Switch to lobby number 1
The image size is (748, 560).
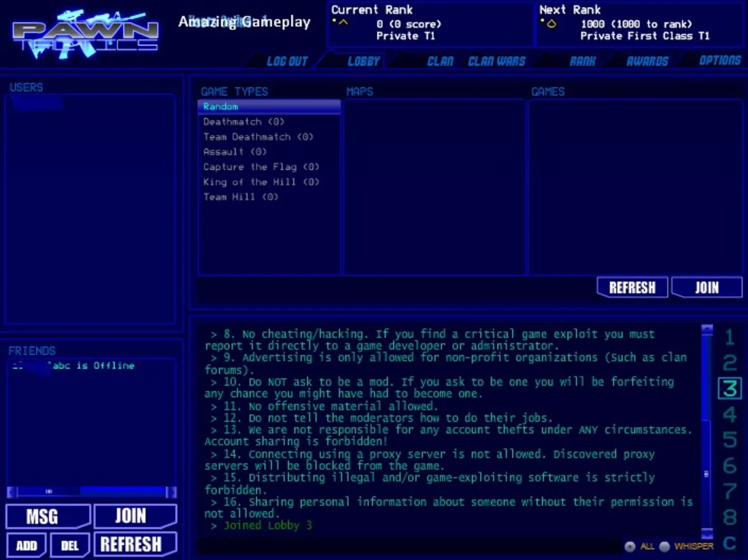[729, 338]
